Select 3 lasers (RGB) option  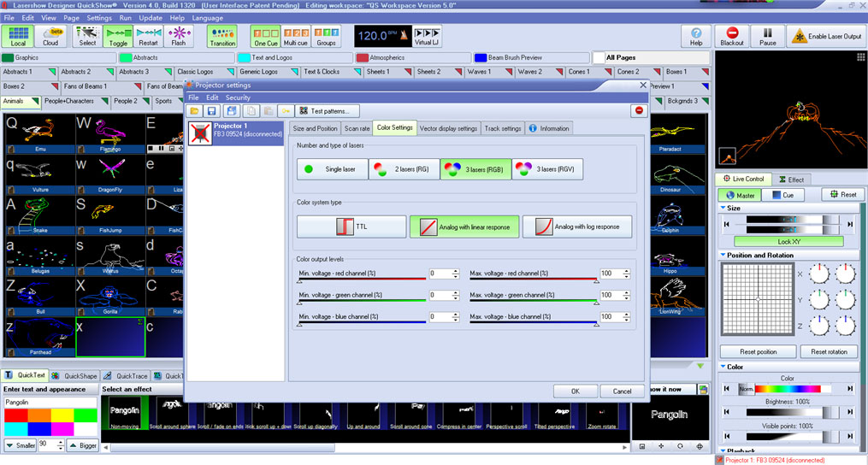coord(475,169)
